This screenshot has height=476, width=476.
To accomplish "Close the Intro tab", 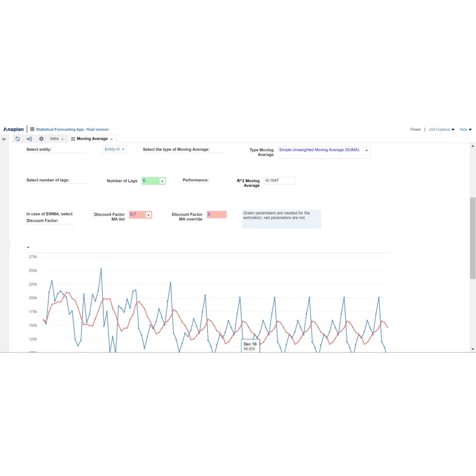I will [x=62, y=139].
